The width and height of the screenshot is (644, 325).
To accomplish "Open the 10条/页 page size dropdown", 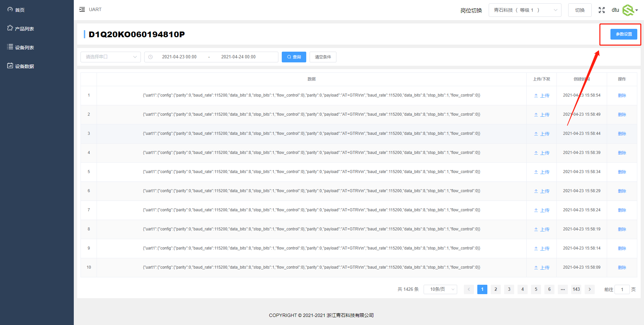I will (x=440, y=289).
